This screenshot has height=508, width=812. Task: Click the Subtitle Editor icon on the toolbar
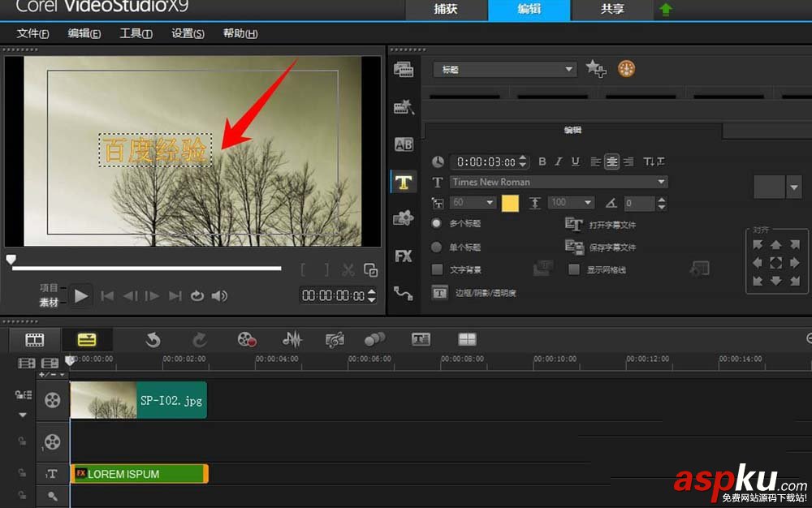point(421,340)
